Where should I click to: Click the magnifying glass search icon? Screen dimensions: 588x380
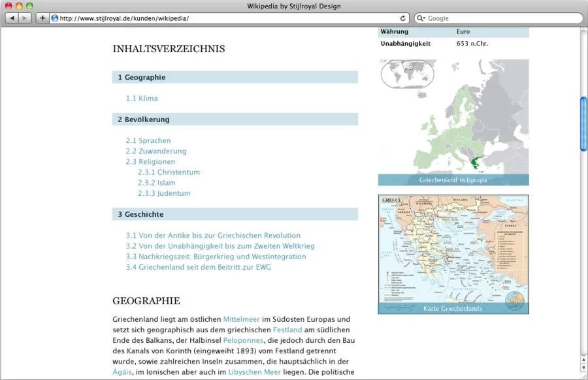click(x=421, y=18)
